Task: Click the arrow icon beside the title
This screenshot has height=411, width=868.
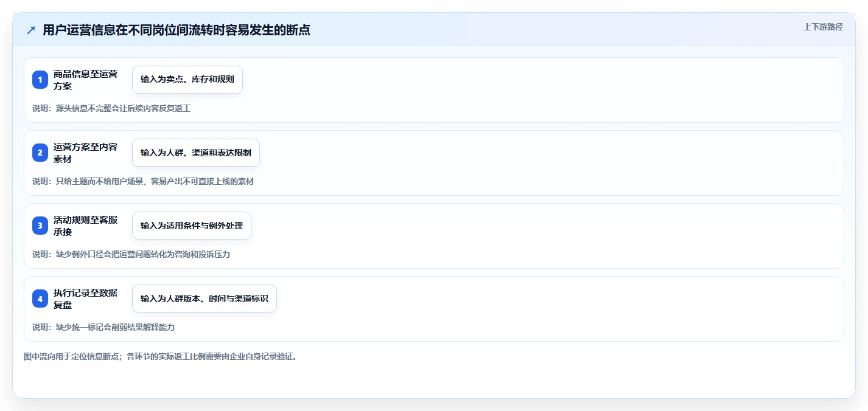Action: (31, 30)
